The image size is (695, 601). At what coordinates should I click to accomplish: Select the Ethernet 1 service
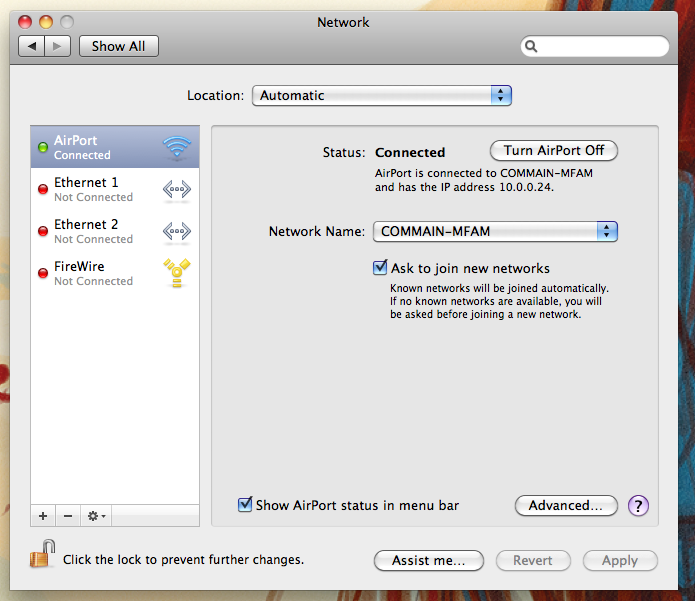click(x=115, y=189)
